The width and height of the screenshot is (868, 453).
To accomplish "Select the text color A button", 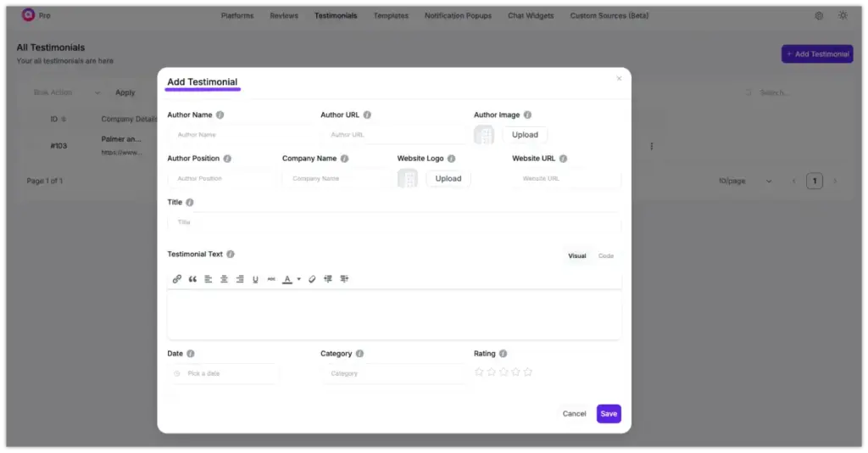I will tap(287, 279).
